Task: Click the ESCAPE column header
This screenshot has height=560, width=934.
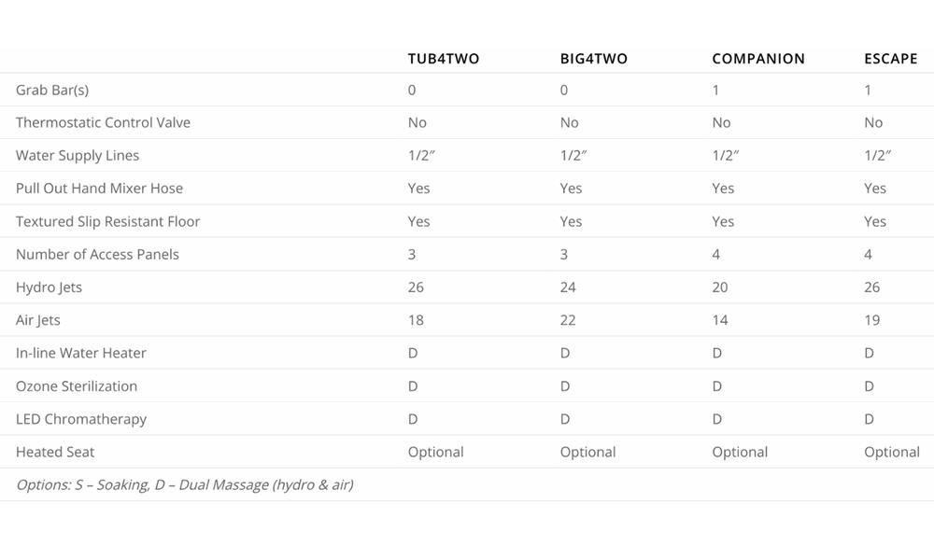Action: point(890,58)
